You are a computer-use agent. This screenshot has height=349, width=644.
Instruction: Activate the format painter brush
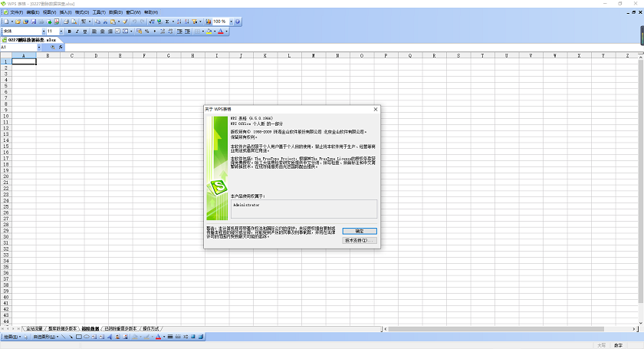125,21
